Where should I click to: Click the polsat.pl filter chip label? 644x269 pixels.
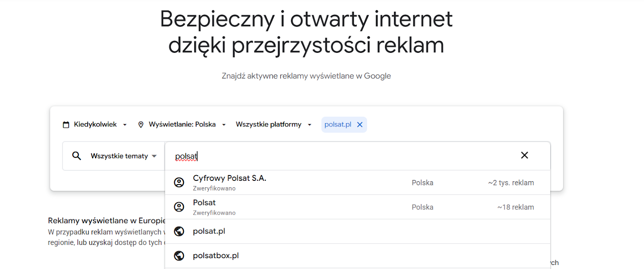tap(338, 125)
